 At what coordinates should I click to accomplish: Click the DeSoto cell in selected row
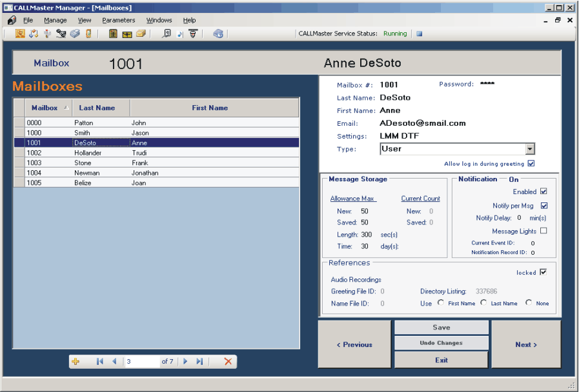pos(101,142)
